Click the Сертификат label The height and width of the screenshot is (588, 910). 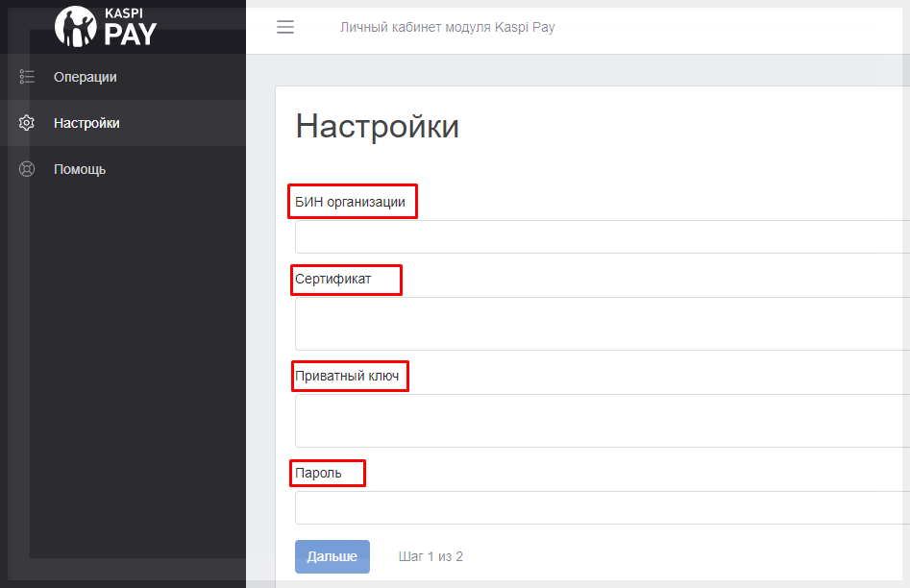click(332, 280)
